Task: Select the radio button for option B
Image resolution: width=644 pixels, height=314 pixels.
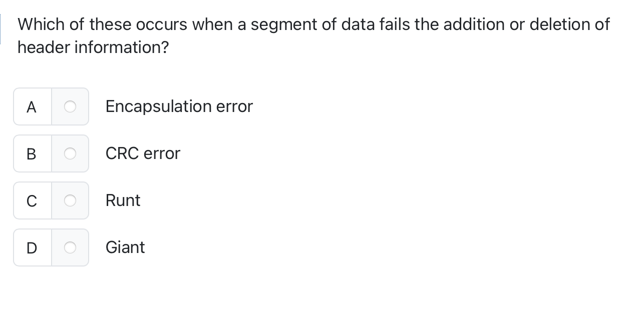Action: tap(70, 153)
